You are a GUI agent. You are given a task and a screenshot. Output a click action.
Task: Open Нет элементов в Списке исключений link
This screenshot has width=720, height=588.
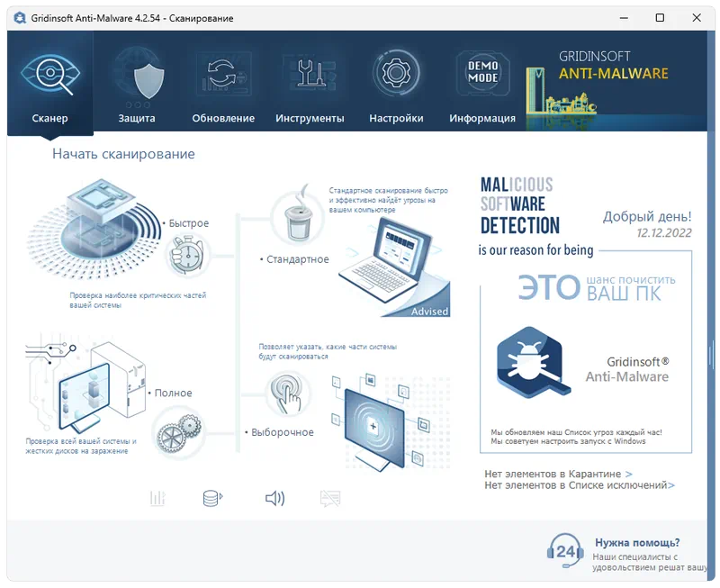580,485
